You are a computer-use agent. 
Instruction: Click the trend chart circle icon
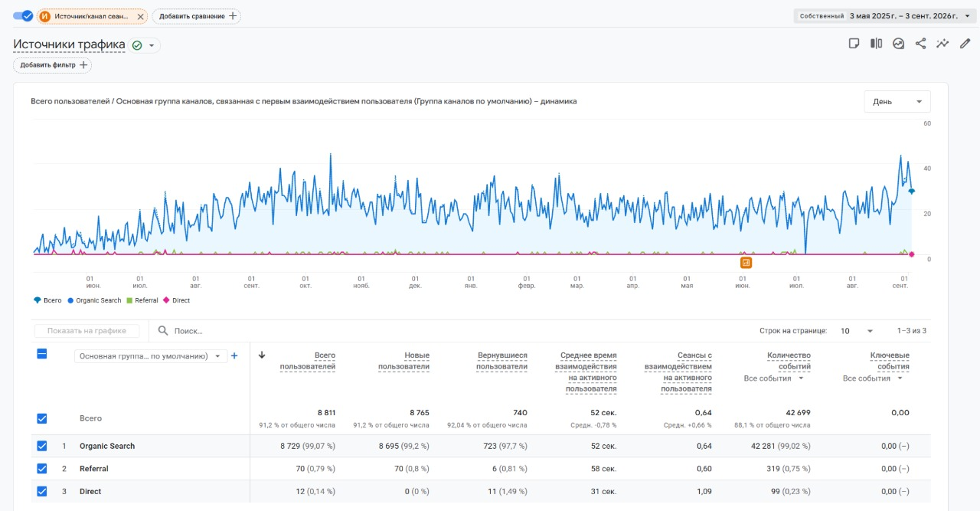[899, 44]
